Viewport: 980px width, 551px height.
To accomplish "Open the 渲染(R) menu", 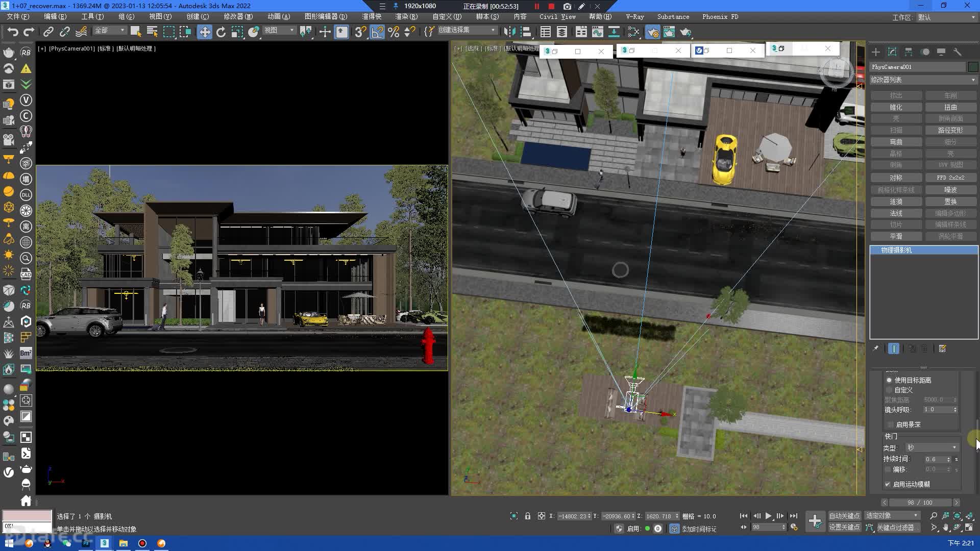I will point(406,17).
